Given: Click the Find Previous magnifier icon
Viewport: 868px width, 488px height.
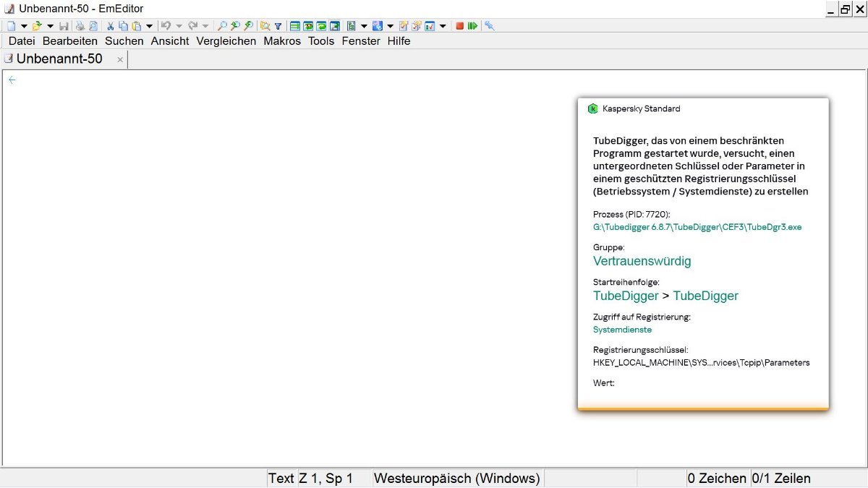Looking at the screenshot, I should click(235, 26).
